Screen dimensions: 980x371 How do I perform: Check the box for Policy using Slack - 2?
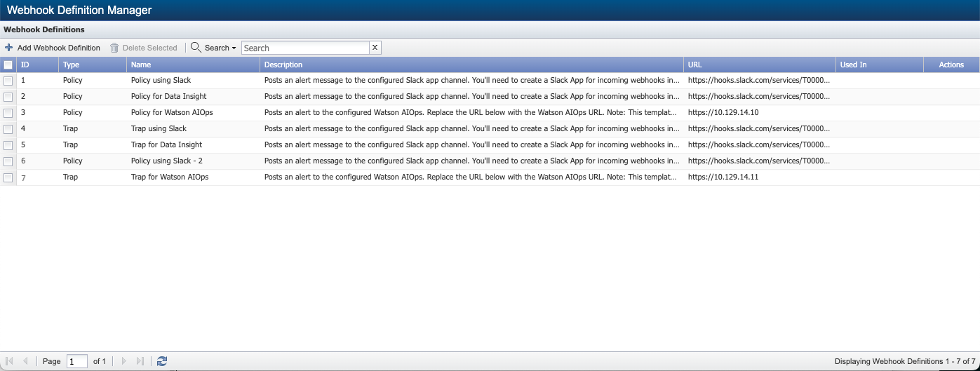8,161
